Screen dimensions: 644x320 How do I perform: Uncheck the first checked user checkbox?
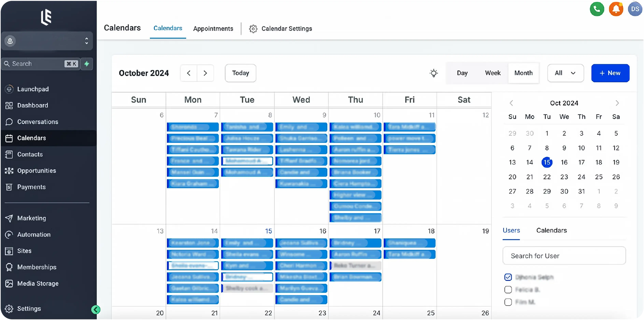point(508,277)
